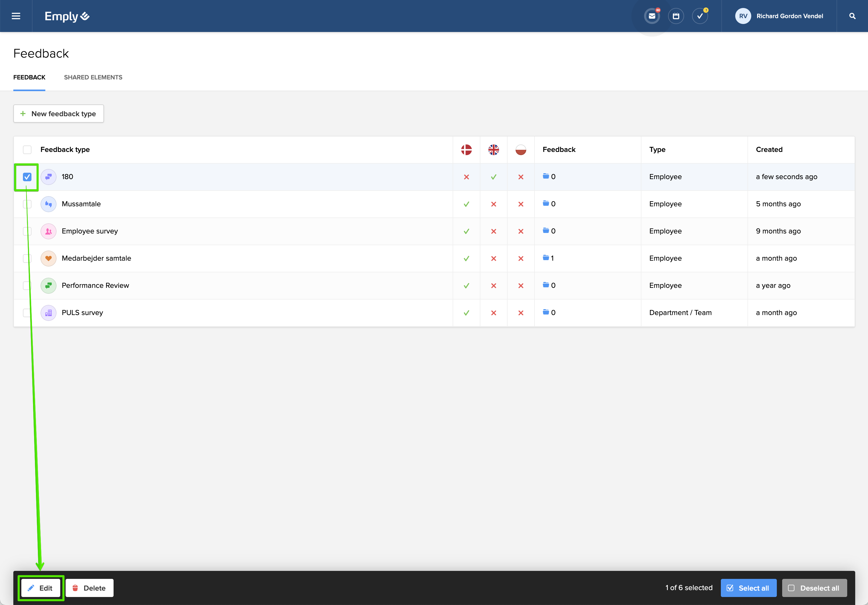The height and width of the screenshot is (605, 868).
Task: Select the Feedback tab
Action: pyautogui.click(x=29, y=77)
